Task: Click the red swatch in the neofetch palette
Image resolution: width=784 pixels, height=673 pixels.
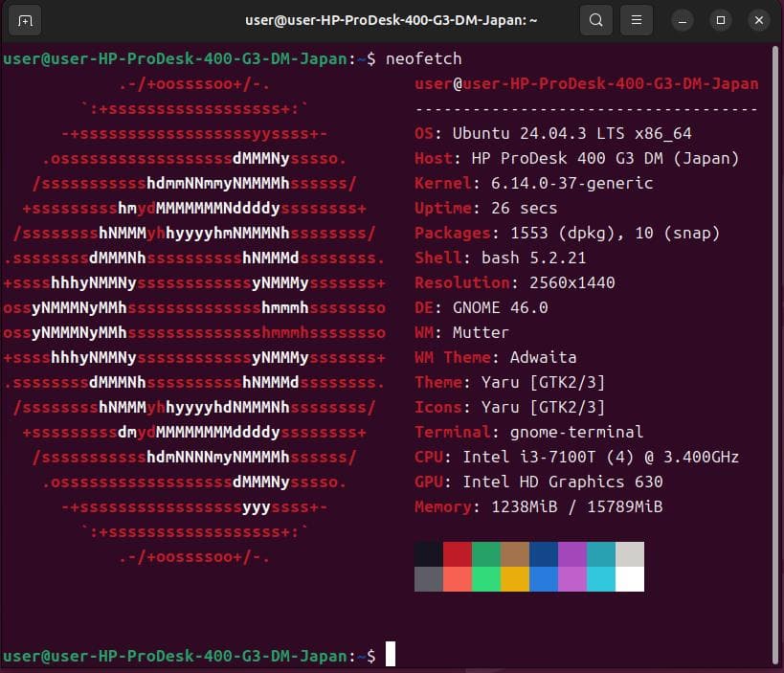Action: 459,553
